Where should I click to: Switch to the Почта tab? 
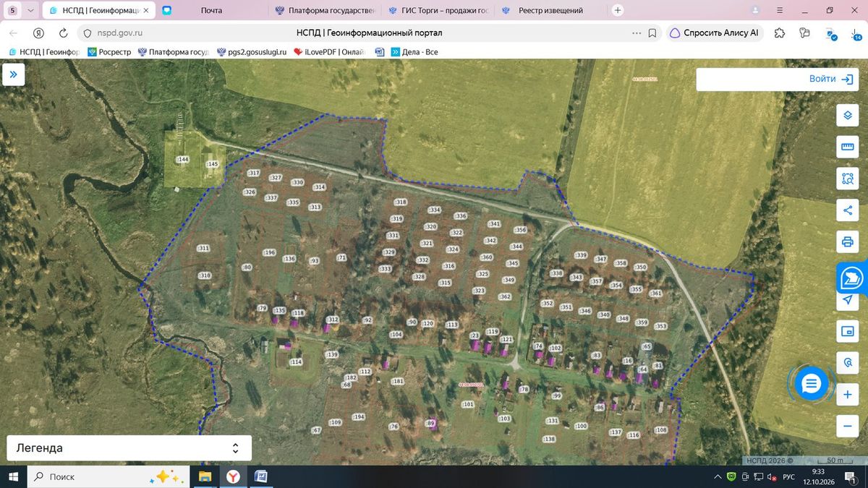[212, 11]
